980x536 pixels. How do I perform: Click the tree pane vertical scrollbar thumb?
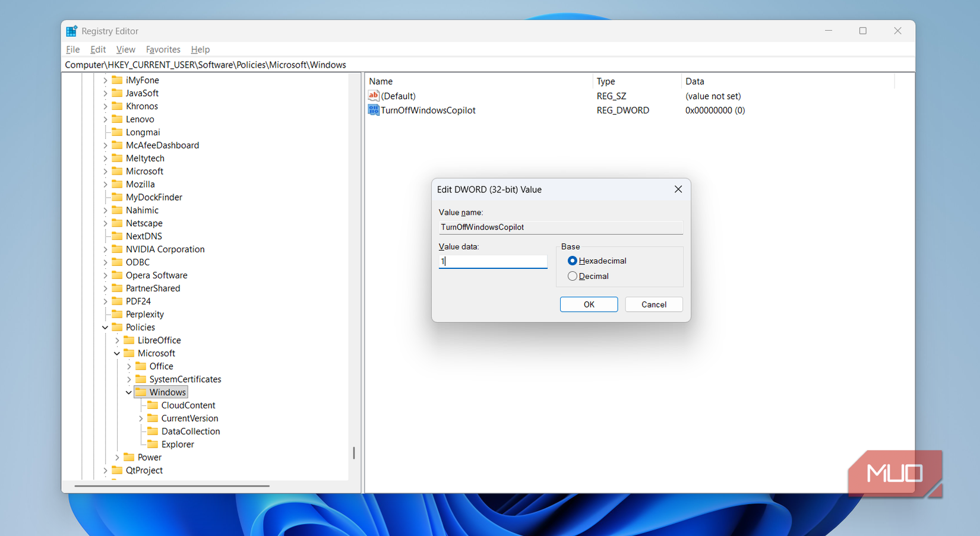(x=354, y=453)
